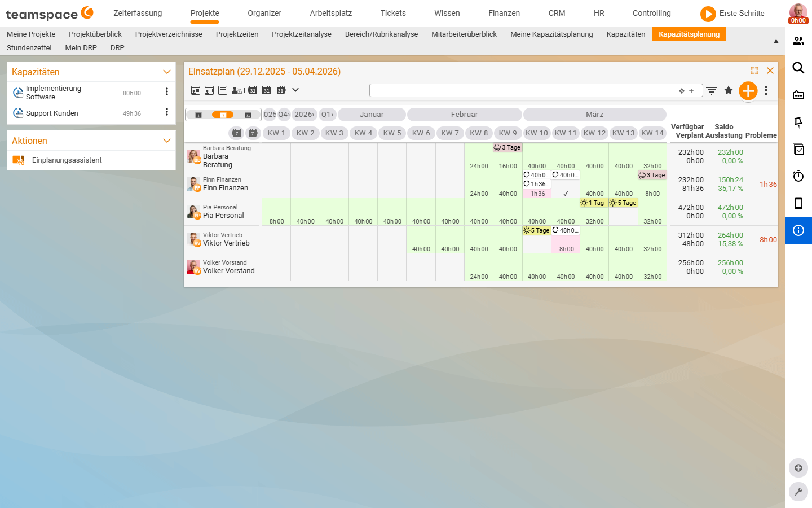The width and height of the screenshot is (812, 508).
Task: Click the person with columns view icon
Action: pyautogui.click(x=209, y=90)
